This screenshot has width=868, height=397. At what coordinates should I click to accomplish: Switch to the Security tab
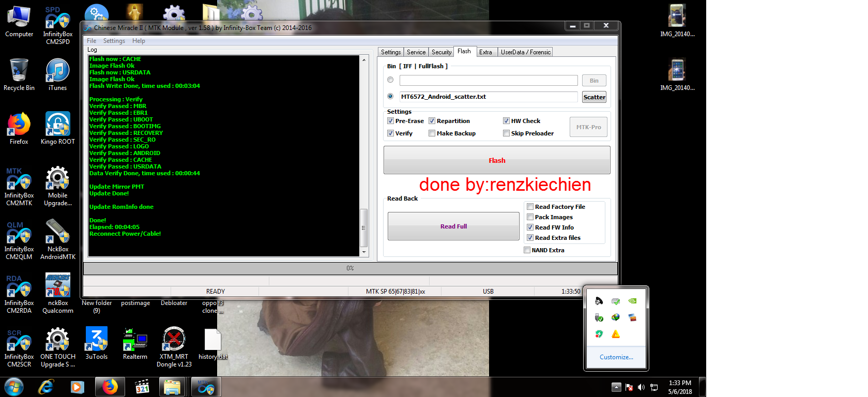point(441,52)
